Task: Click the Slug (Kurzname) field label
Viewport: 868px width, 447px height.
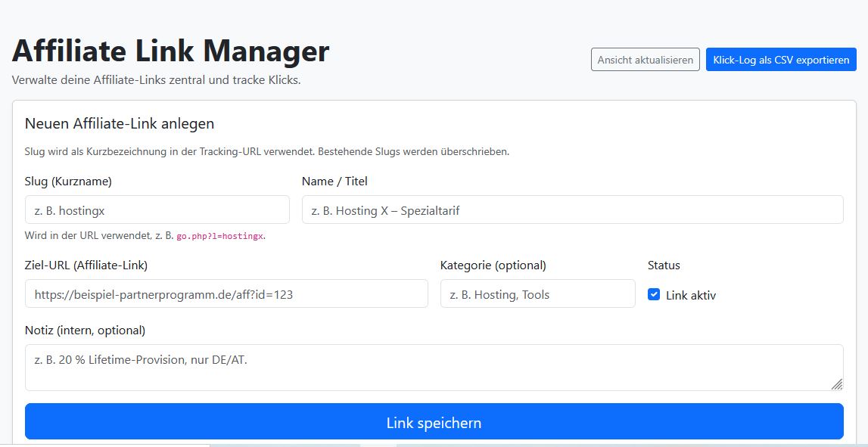Action: 68,182
